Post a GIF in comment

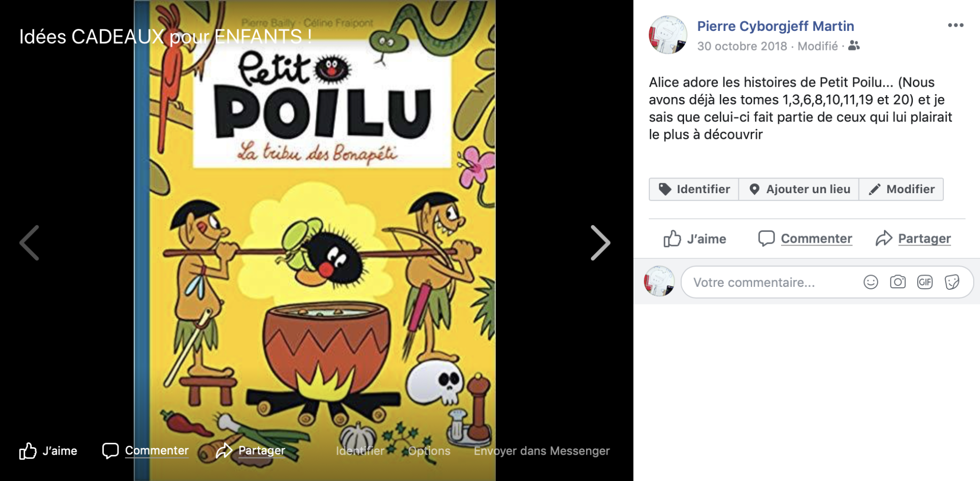tap(925, 282)
